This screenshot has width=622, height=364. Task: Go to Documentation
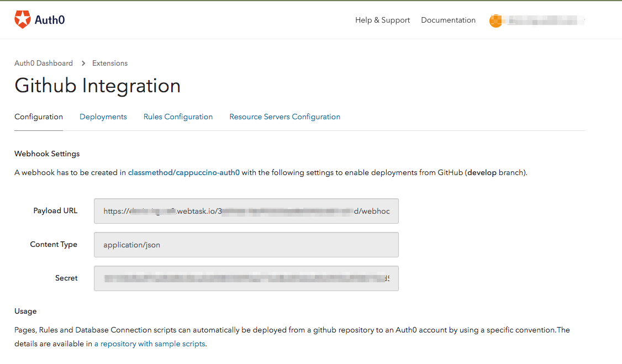click(448, 20)
